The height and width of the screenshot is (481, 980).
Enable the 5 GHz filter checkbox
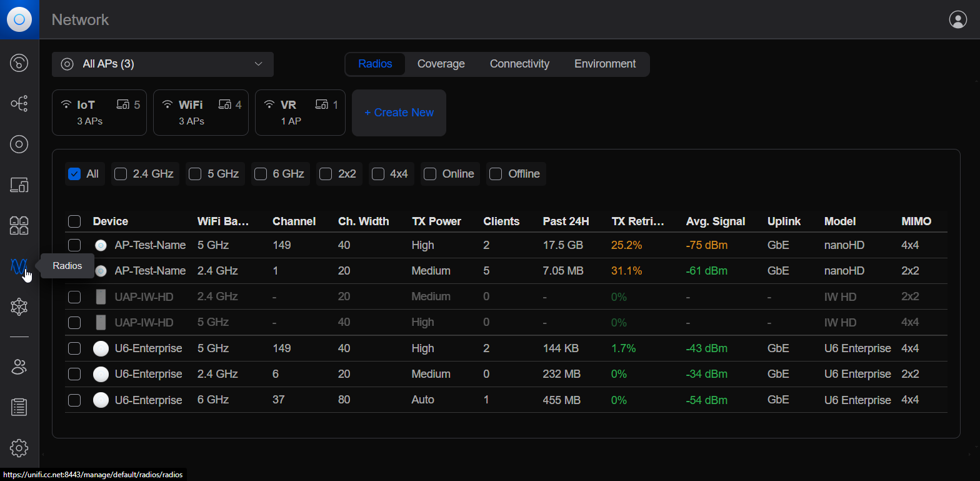click(195, 174)
